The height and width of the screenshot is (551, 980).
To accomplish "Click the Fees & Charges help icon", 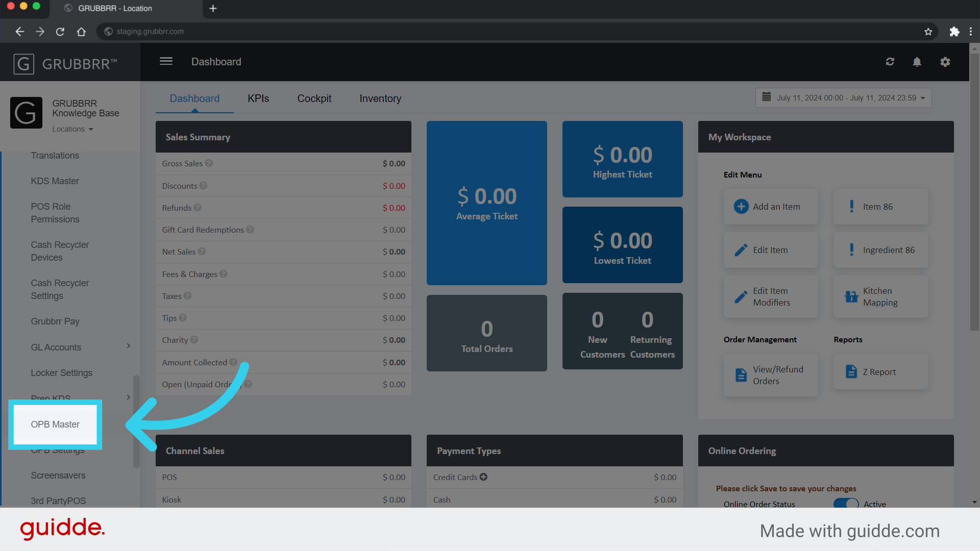I will coord(224,274).
